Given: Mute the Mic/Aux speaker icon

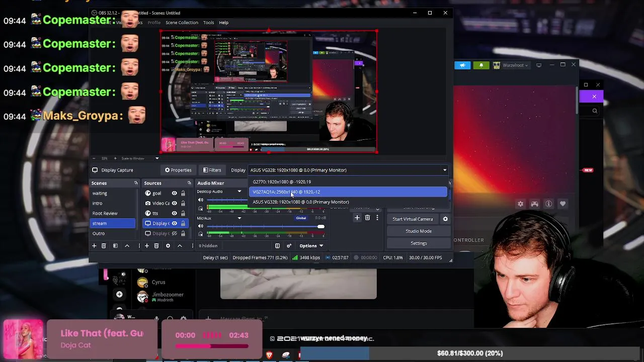Looking at the screenshot, I should point(201,227).
